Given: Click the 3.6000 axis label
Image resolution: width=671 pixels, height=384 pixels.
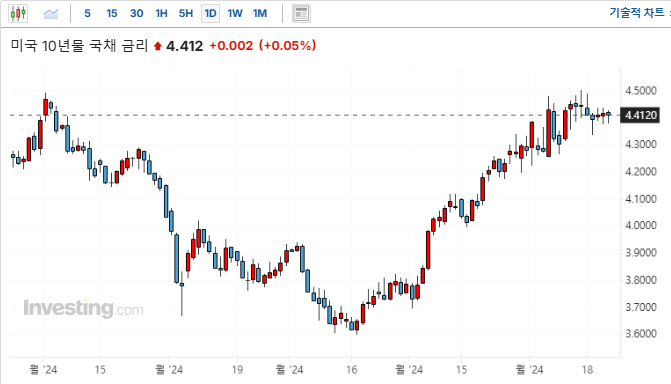Looking at the screenshot, I should [641, 333].
